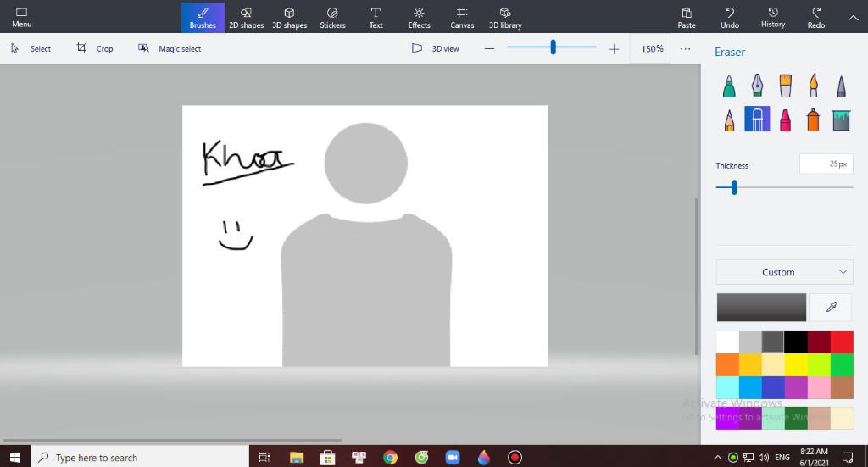Click the current color preview box

tap(761, 307)
